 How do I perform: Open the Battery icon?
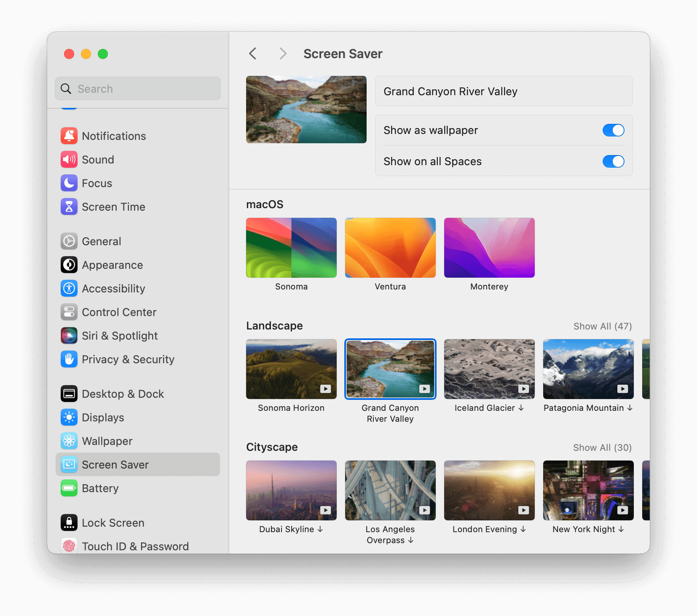[69, 488]
